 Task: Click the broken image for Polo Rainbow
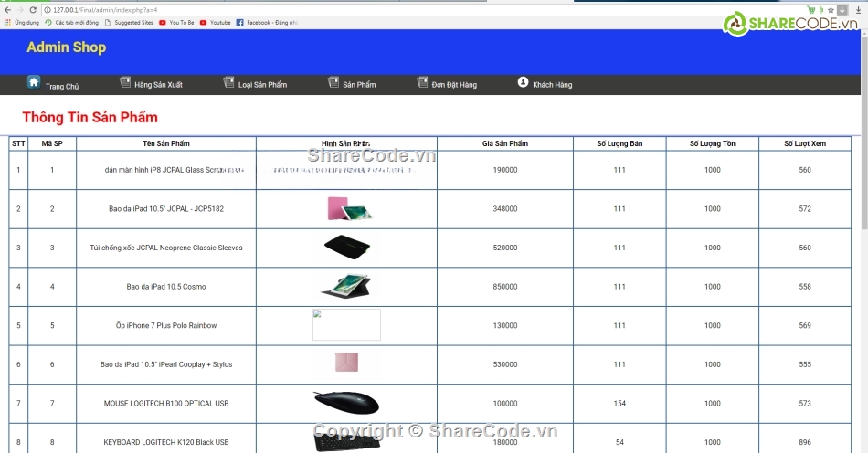point(346,324)
